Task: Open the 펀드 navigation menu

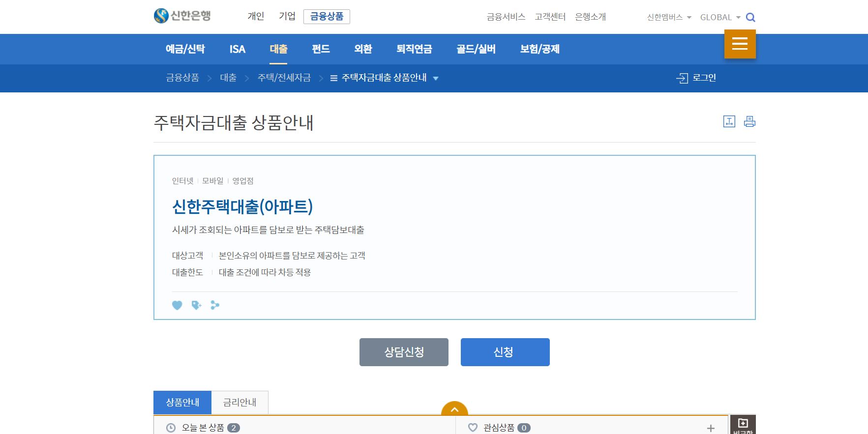Action: 321,49
